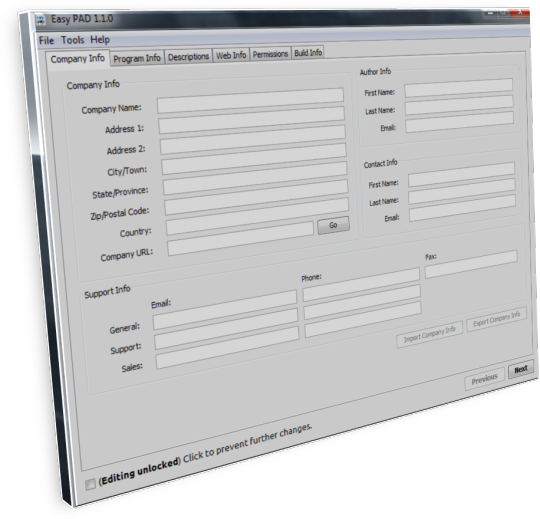Open the File menu
This screenshot has height=519, width=540.
click(x=46, y=41)
